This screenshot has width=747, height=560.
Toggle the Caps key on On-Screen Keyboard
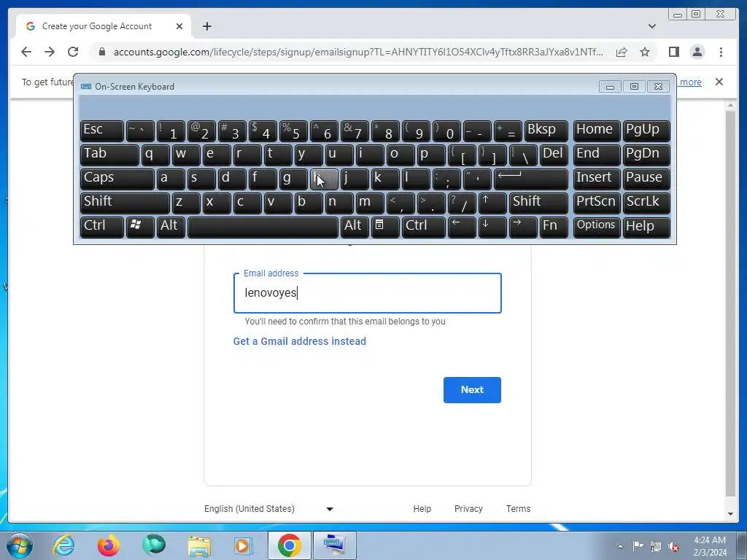pyautogui.click(x=117, y=179)
